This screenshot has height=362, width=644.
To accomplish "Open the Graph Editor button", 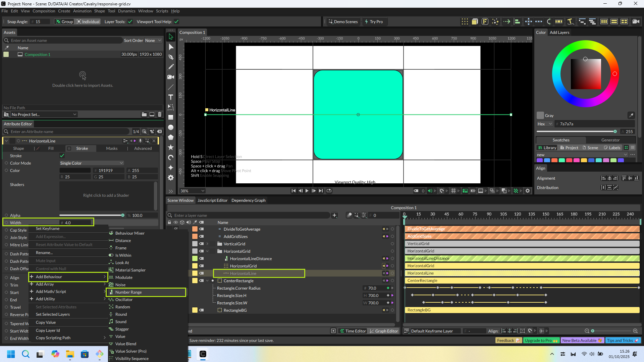I will tap(384, 331).
